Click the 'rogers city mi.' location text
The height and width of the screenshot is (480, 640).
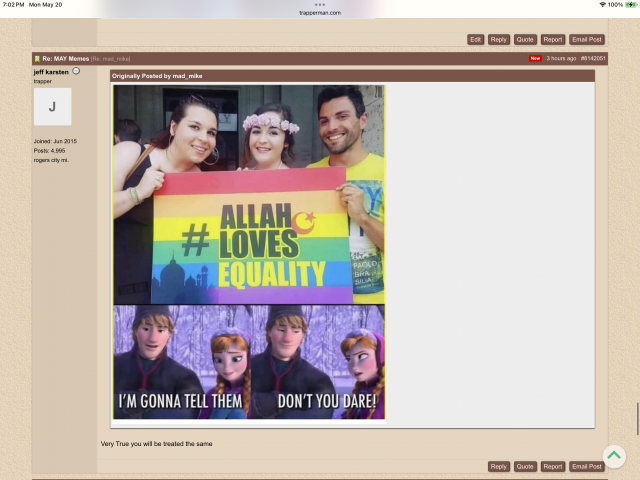pos(51,160)
